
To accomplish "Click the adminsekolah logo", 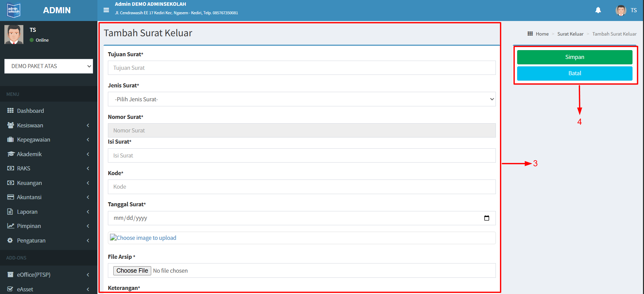I will point(14,10).
